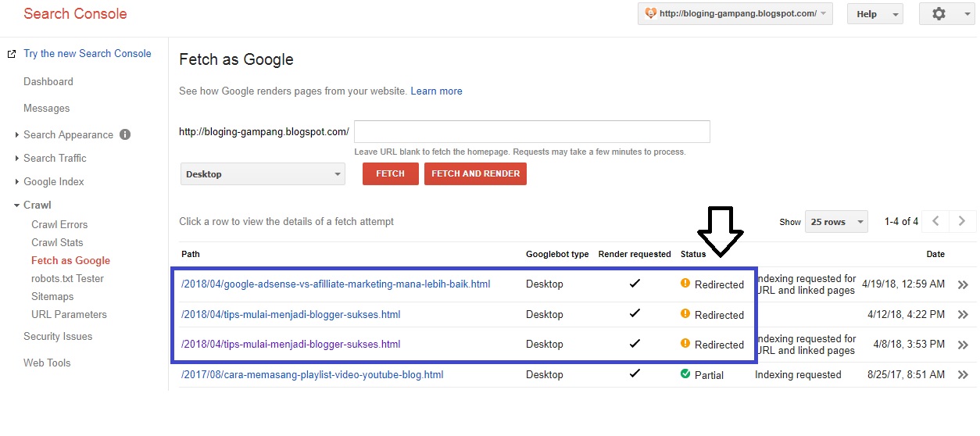Follow the Learn more link
The width and height of the screenshot is (980, 436).
436,91
